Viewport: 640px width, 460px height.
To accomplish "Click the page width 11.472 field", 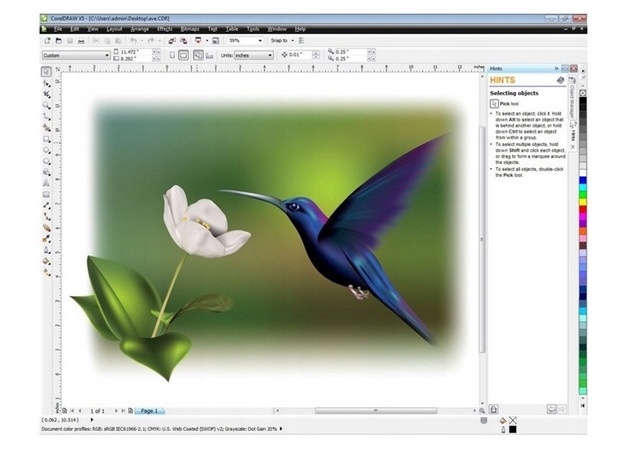I will (136, 52).
